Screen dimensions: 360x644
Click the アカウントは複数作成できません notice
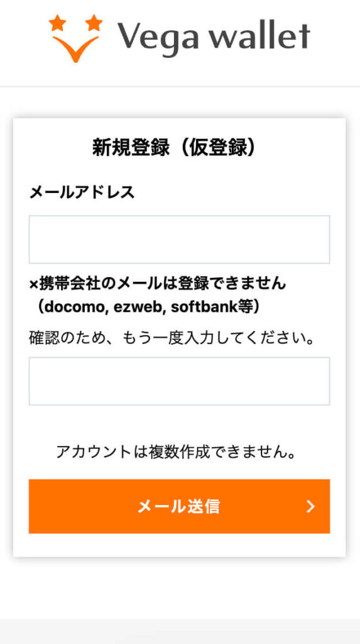[x=177, y=452]
